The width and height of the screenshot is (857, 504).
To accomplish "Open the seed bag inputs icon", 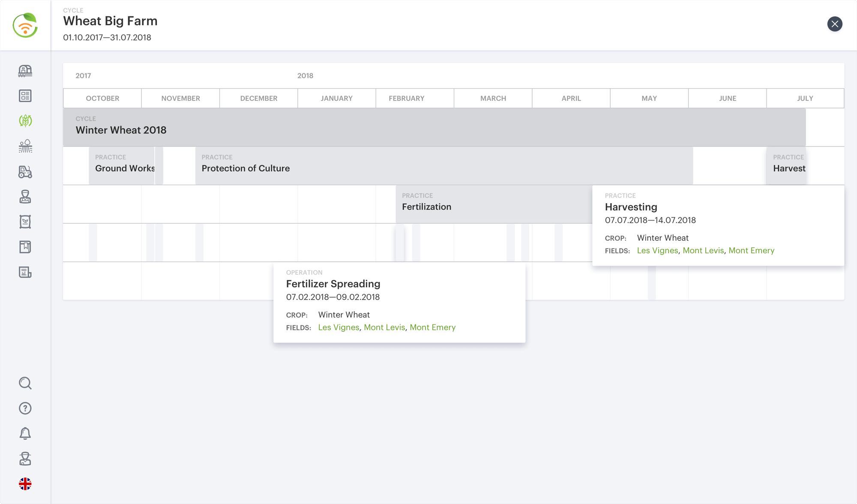I will (x=25, y=222).
